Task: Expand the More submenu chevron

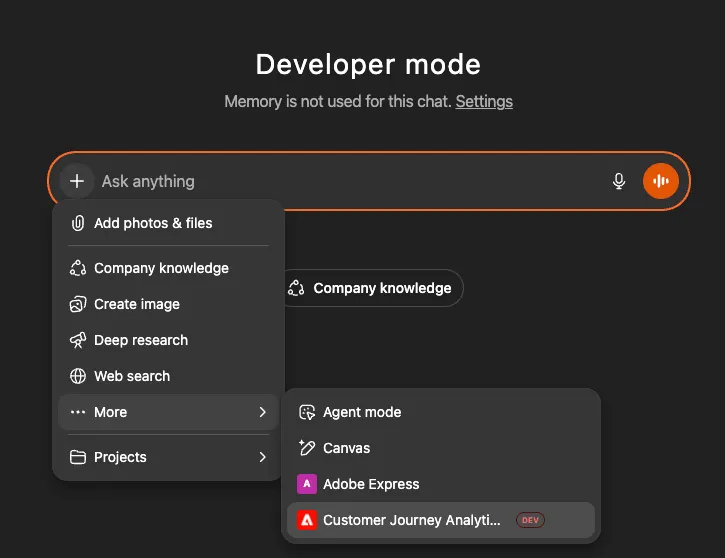Action: 263,412
